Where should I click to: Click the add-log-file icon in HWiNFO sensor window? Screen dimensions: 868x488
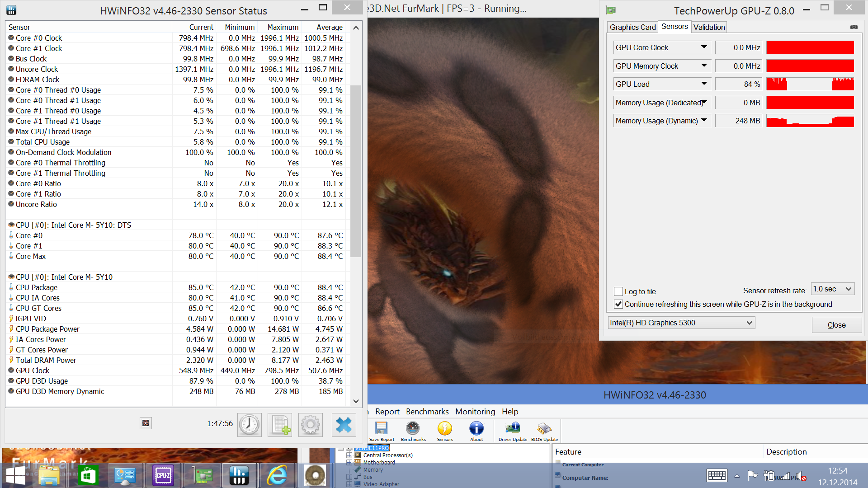tap(280, 425)
